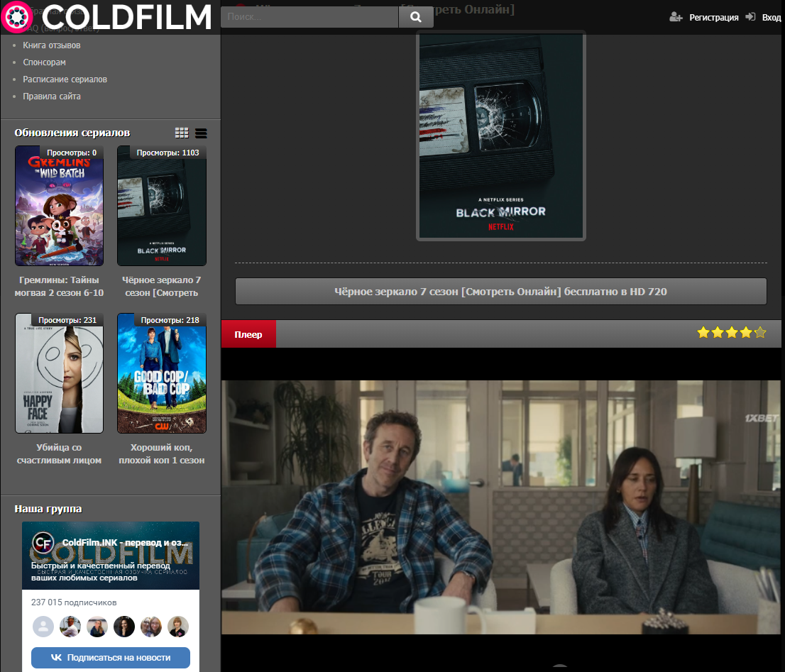Rate four stars

745,332
